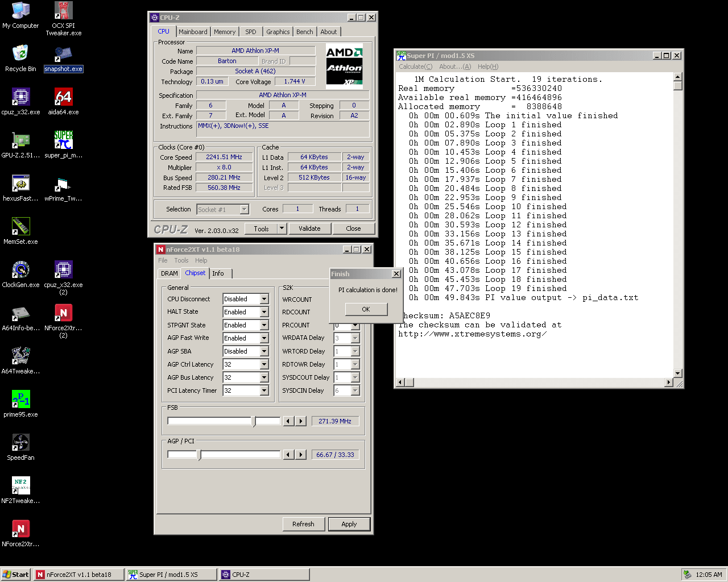Expand AGP Fast Write dropdown
This screenshot has width=728, height=582.
point(264,338)
